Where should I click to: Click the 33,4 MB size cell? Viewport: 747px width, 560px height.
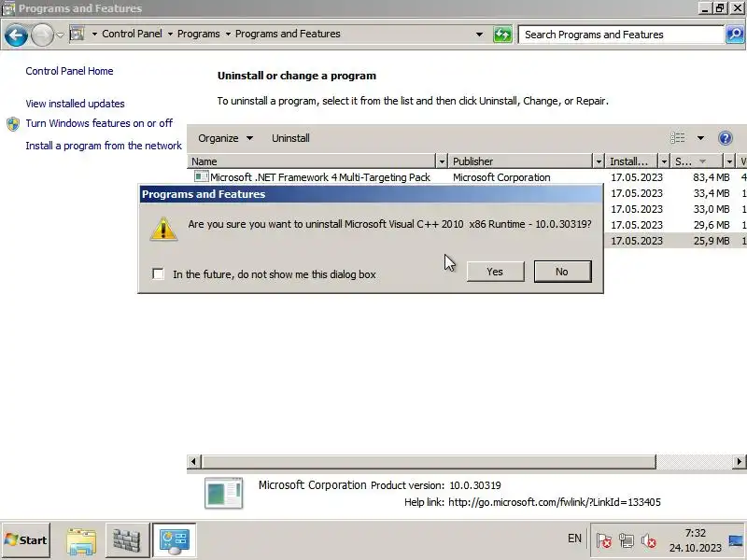tap(712, 193)
